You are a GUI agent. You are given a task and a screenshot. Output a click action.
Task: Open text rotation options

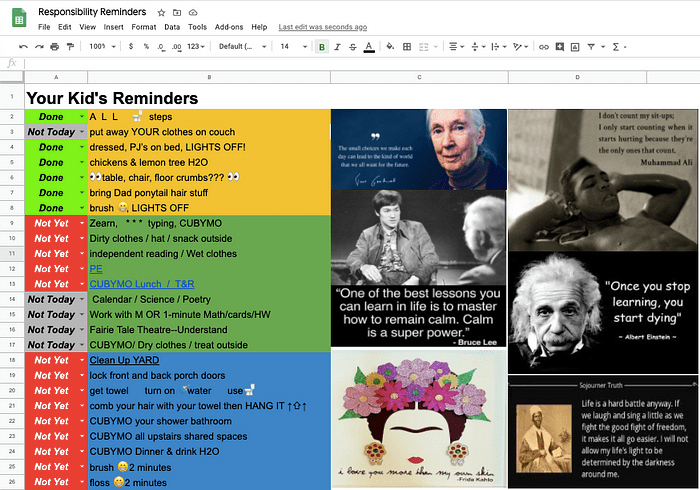point(520,46)
